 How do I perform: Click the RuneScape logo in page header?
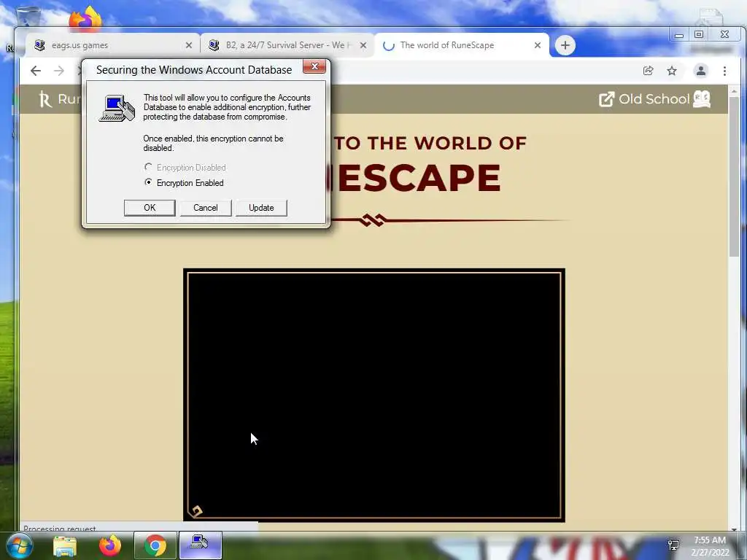click(44, 99)
